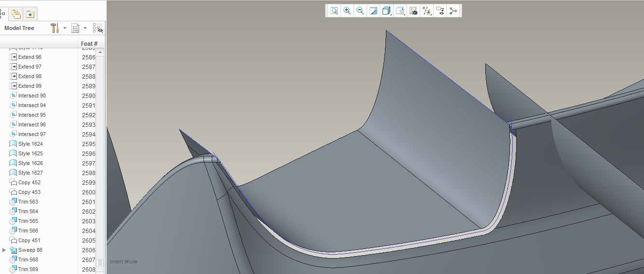Image resolution: width=644 pixels, height=274 pixels.
Task: Select Trim 569 feature
Action: (x=28, y=269)
